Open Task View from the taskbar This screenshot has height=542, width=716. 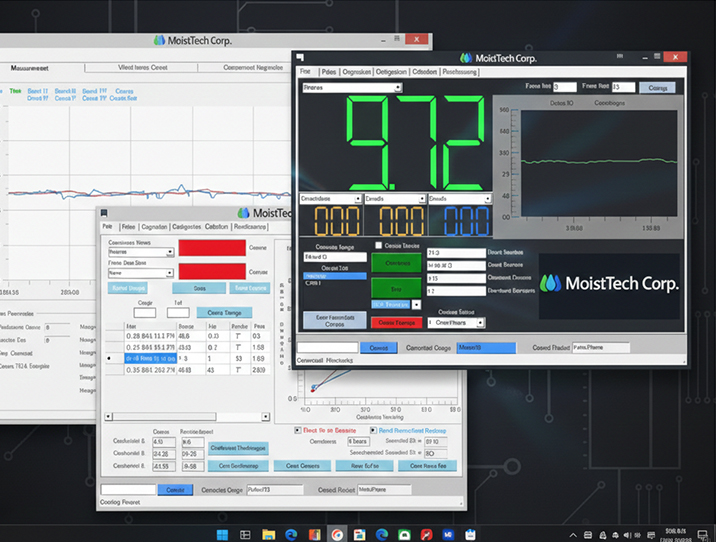point(245,534)
